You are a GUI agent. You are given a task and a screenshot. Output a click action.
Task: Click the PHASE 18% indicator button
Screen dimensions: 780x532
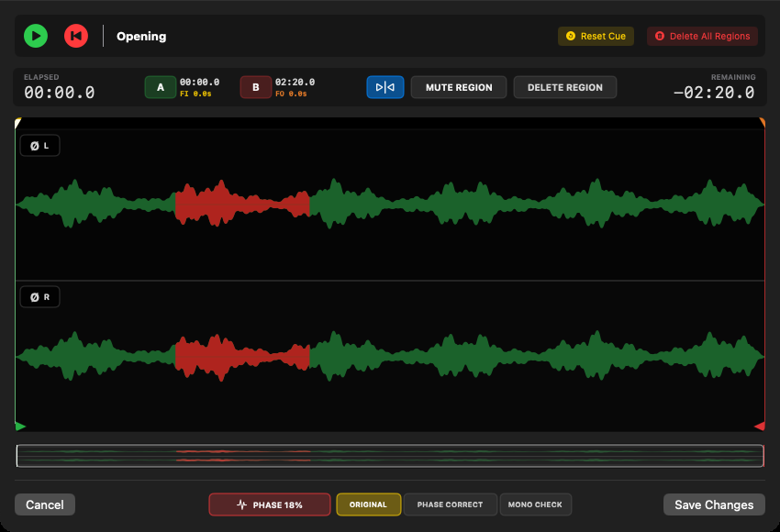point(270,504)
